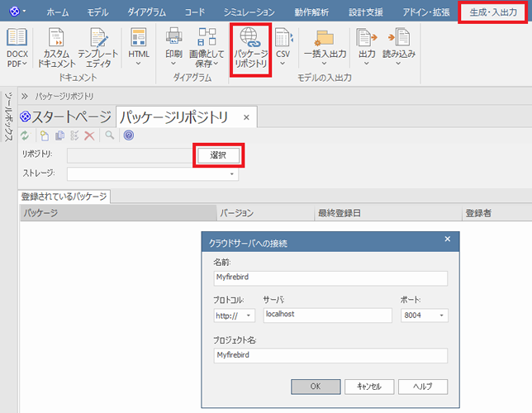Click the copy icon in repository toolbar

point(59,135)
